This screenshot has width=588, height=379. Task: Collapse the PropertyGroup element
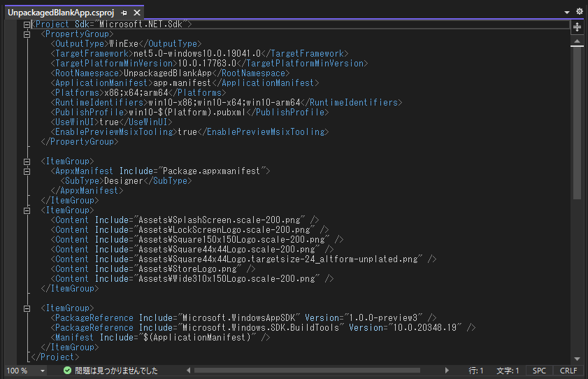coord(27,34)
